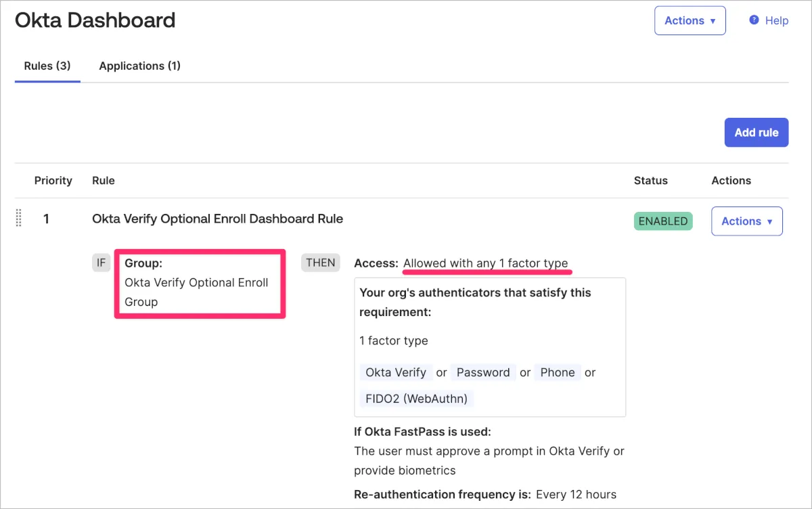Click the IF condition badge

(x=101, y=263)
